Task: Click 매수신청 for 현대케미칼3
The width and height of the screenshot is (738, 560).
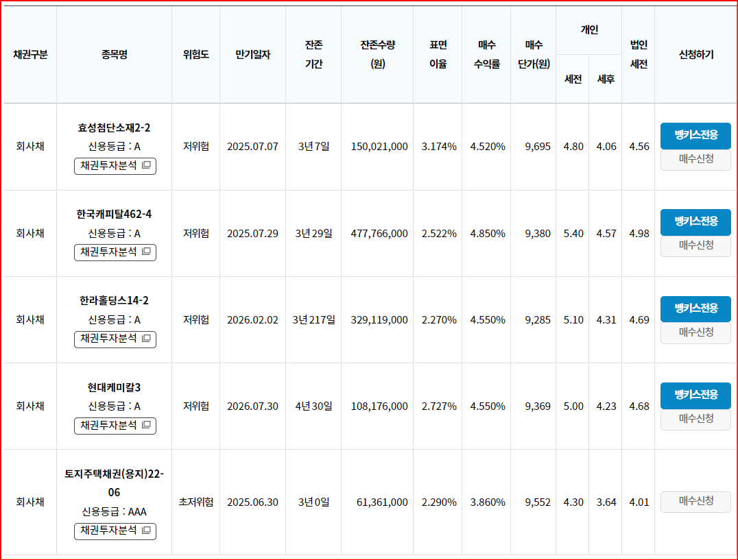Action: 695,419
